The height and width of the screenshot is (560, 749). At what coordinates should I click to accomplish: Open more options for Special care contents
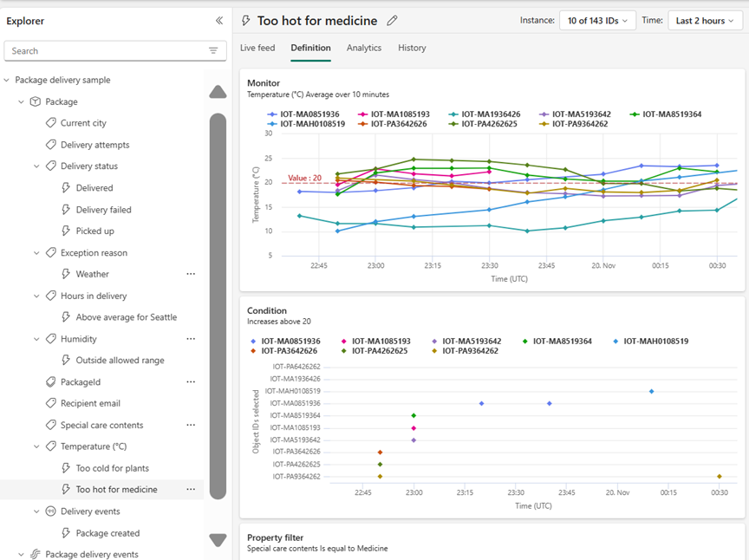(x=191, y=425)
